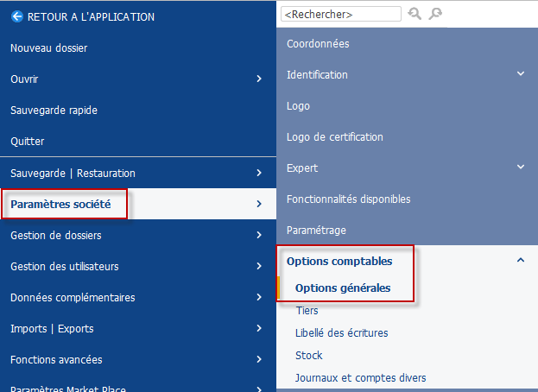Open Fonctionnalités disponibles section

click(x=348, y=199)
